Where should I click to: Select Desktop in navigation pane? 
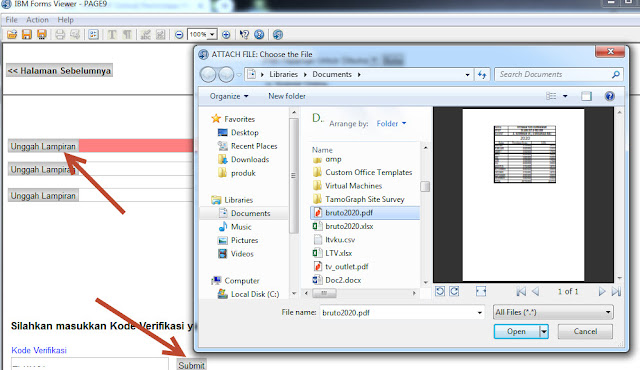coord(244,133)
